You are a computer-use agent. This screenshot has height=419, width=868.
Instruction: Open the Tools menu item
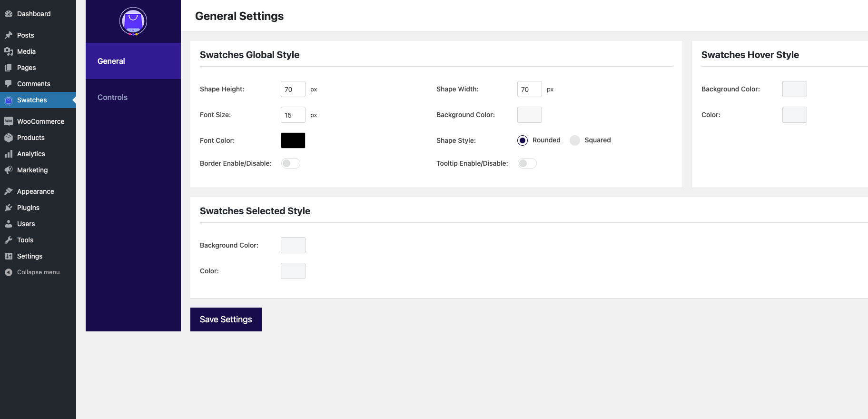(38, 240)
